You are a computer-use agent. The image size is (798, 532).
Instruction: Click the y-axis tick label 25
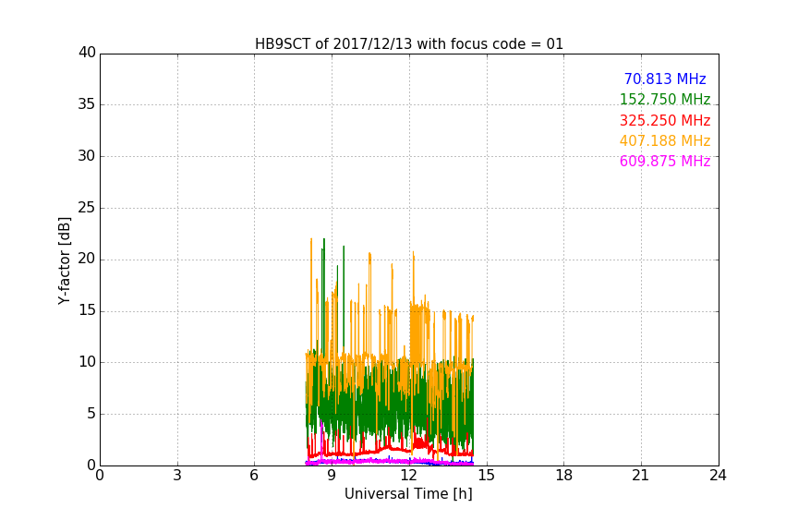[87, 208]
